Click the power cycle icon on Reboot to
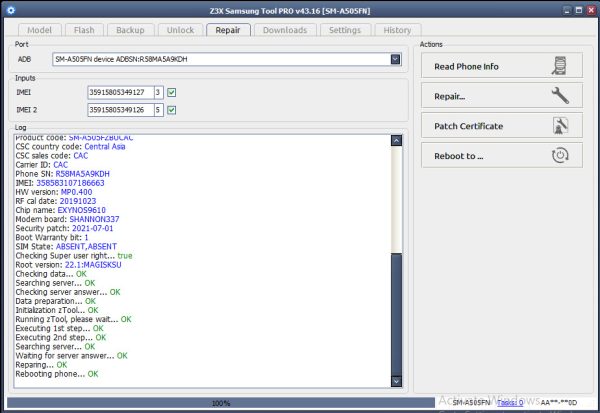Image resolution: width=600 pixels, height=413 pixels. click(560, 155)
